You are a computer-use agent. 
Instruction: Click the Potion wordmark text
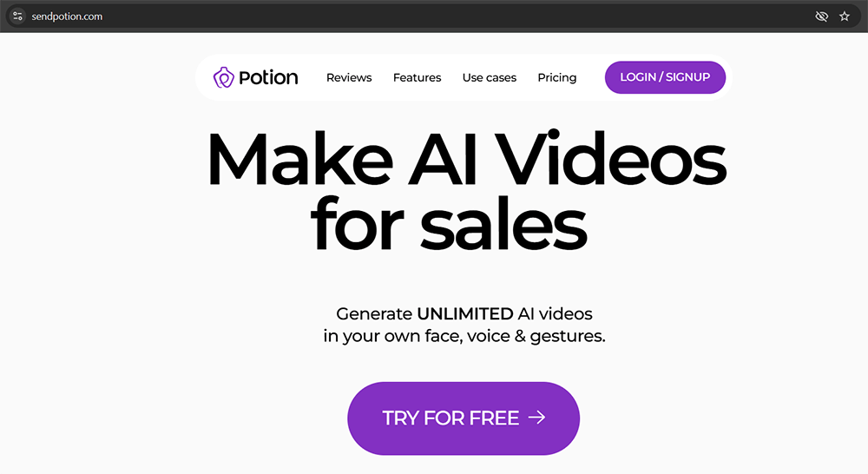coord(268,77)
